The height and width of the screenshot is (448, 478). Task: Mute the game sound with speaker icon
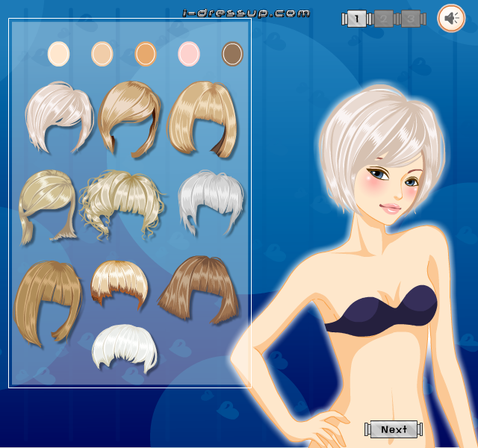[x=451, y=18]
